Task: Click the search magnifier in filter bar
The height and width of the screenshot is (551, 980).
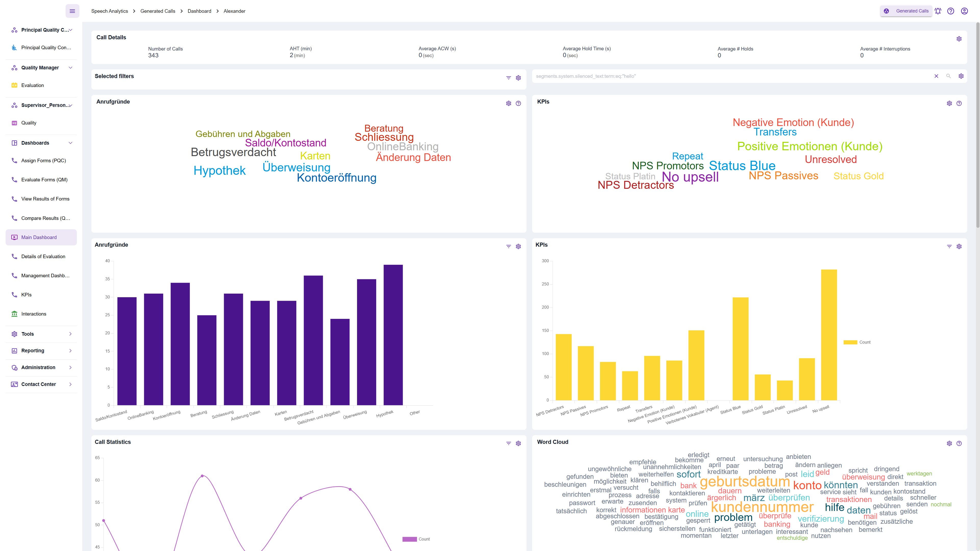Action: (948, 76)
